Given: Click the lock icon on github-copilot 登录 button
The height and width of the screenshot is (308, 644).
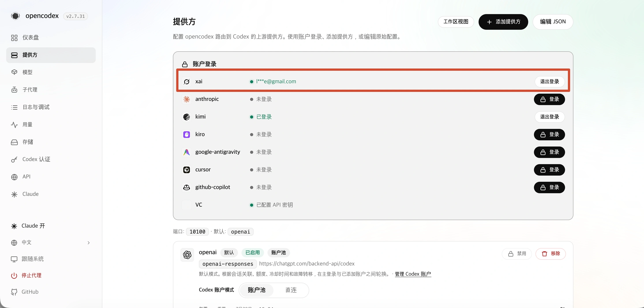Looking at the screenshot, I should 543,187.
